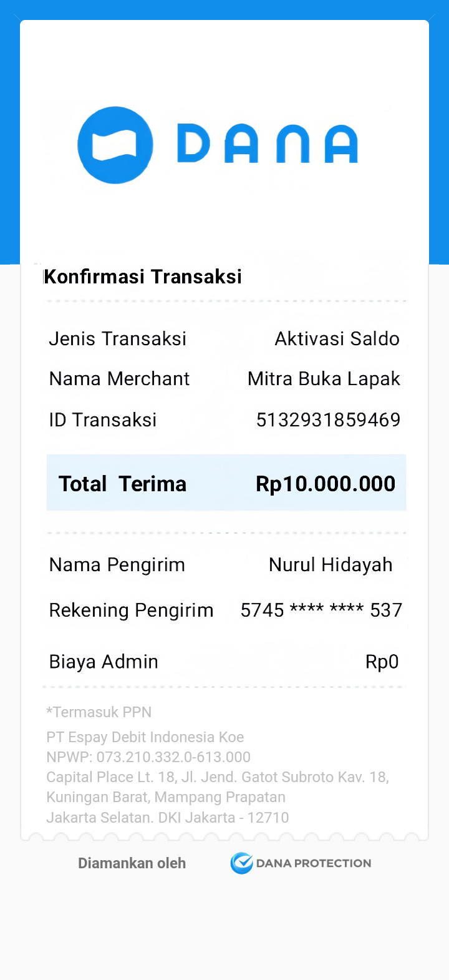The width and height of the screenshot is (449, 980).
Task: Select transaction ID 5132931859469
Action: [329, 419]
